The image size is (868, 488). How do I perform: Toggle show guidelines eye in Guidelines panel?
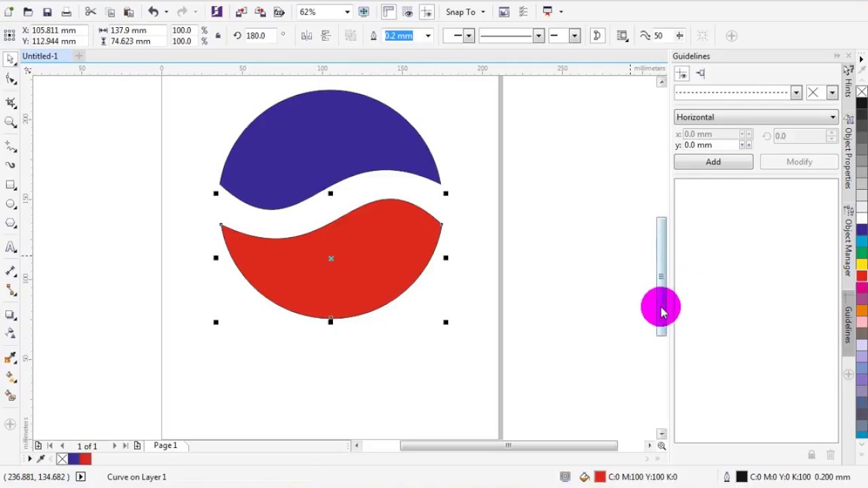tap(682, 73)
